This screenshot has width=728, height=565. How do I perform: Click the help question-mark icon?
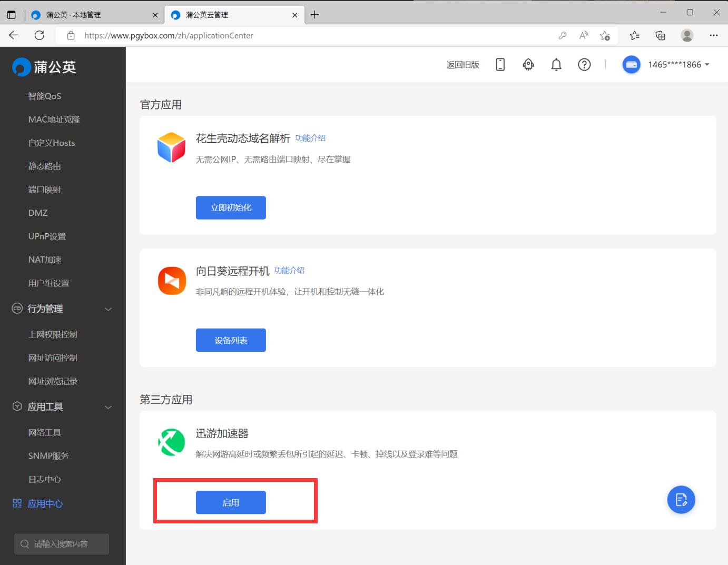584,64
